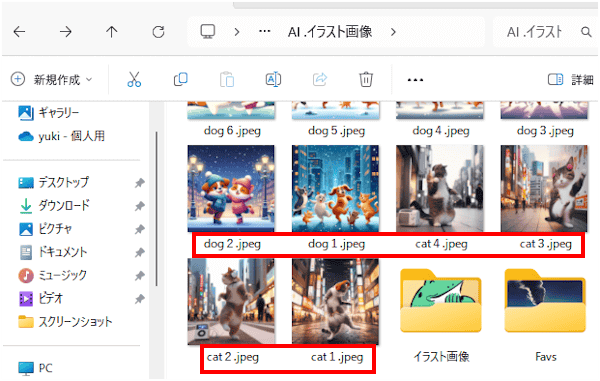Open ビデオ folder in sidebar

(x=41, y=298)
